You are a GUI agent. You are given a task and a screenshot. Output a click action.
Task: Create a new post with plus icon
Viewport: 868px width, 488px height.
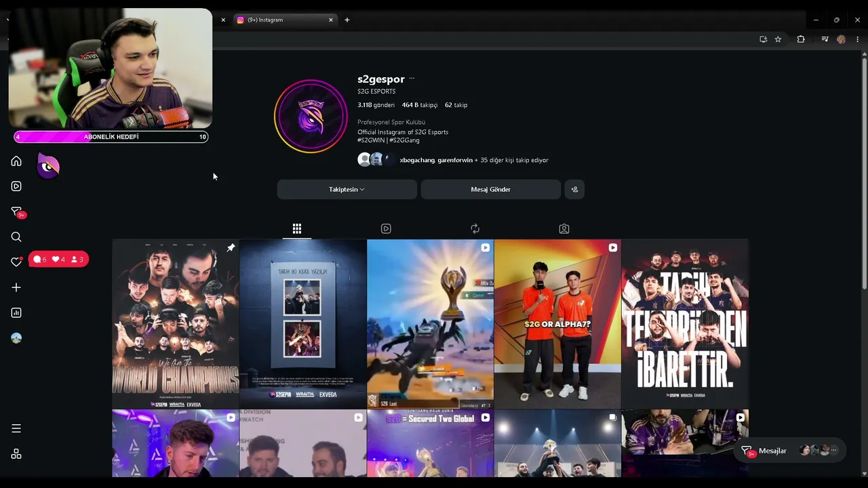[16, 287]
